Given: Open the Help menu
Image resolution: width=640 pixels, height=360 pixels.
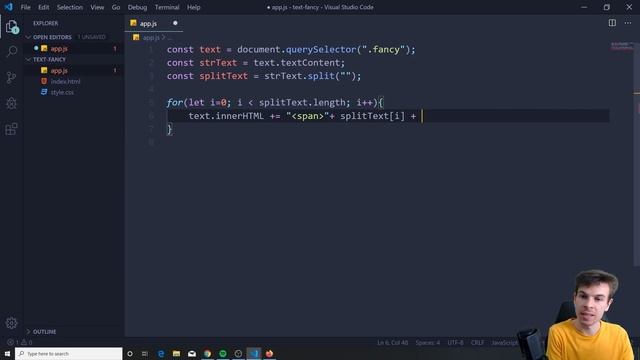Looking at the screenshot, I should click(x=193, y=7).
